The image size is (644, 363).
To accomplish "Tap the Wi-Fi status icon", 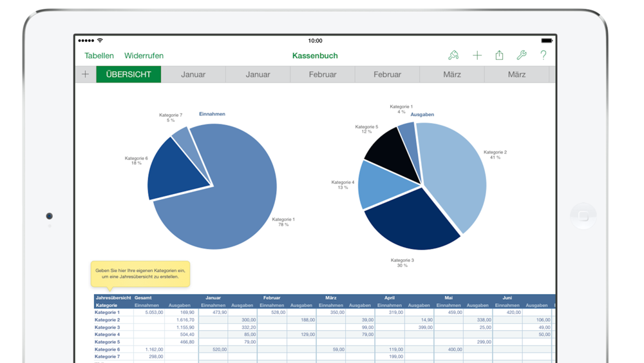I will coord(100,40).
